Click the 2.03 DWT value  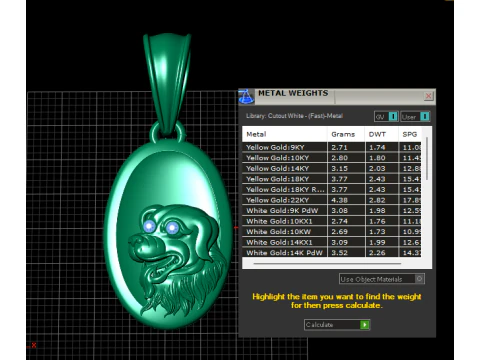[x=377, y=168]
